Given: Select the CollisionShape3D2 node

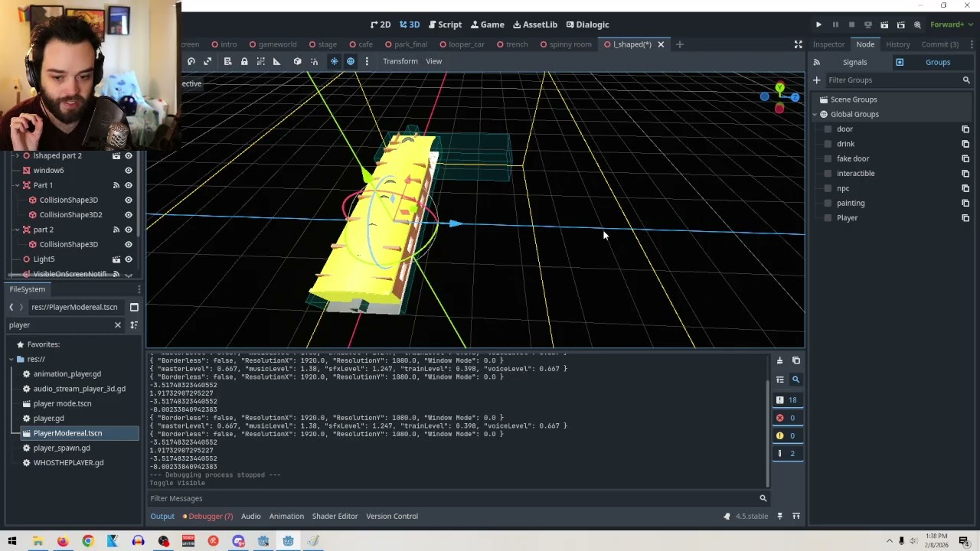Looking at the screenshot, I should [x=70, y=215].
